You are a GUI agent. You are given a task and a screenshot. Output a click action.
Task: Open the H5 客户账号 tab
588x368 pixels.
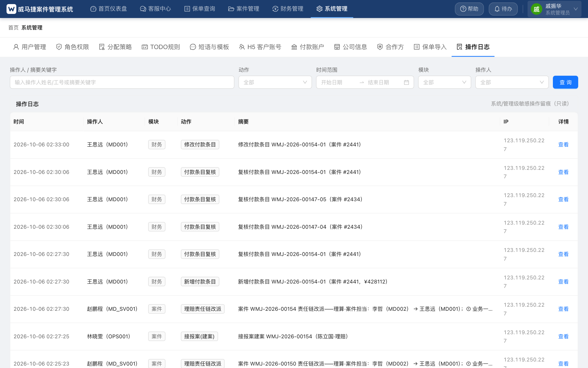pyautogui.click(x=260, y=47)
